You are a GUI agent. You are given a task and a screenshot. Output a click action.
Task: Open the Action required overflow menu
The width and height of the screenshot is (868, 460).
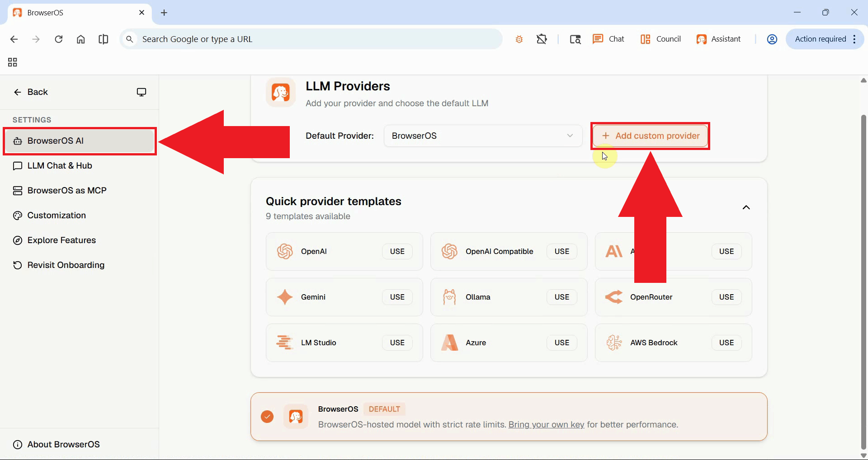point(854,39)
